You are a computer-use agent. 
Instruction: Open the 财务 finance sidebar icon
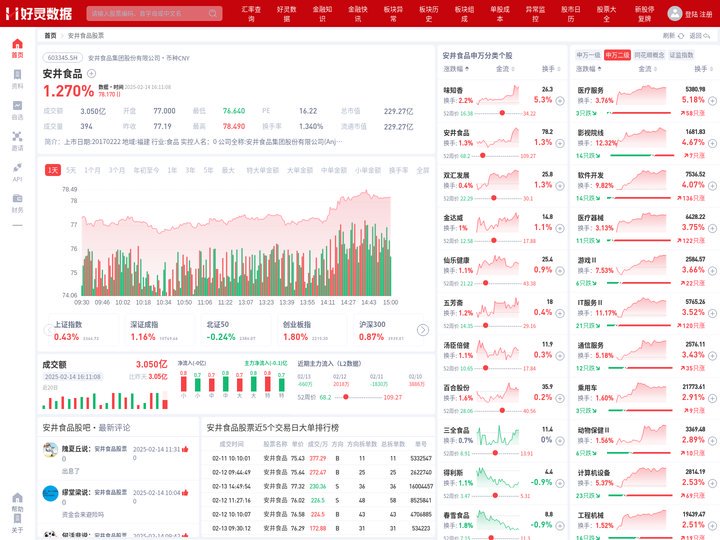[x=17, y=198]
